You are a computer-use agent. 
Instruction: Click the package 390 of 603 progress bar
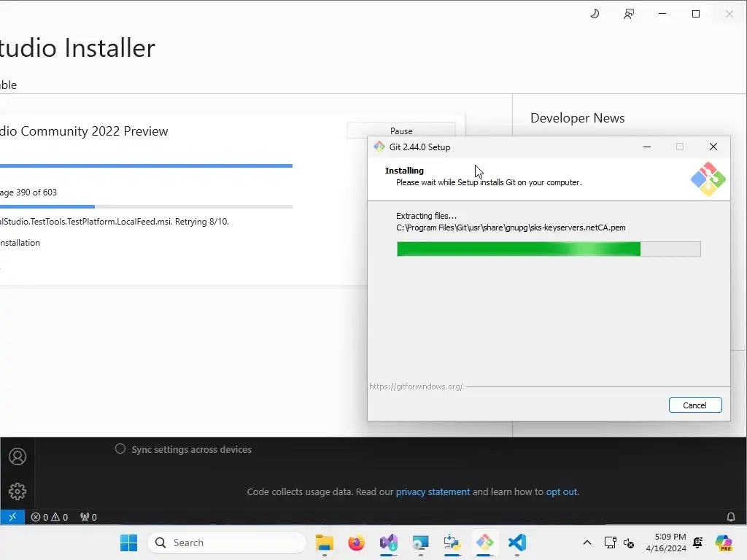146,206
